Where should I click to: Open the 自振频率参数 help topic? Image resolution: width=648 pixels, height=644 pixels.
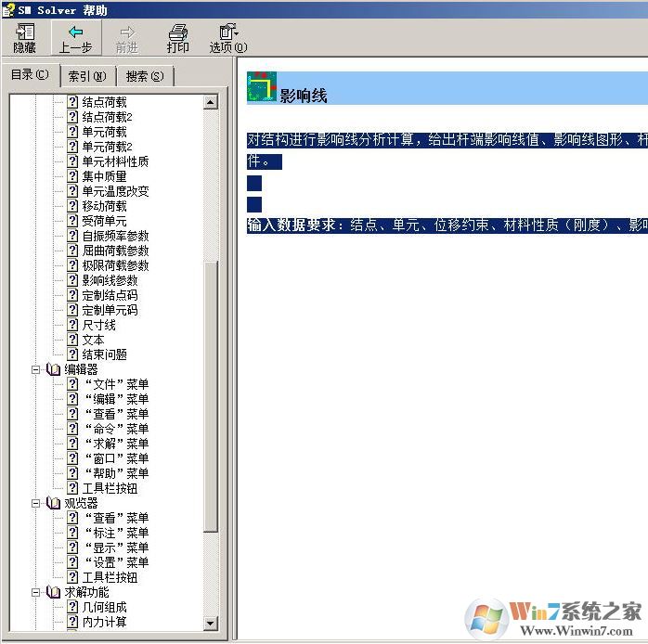coord(115,236)
